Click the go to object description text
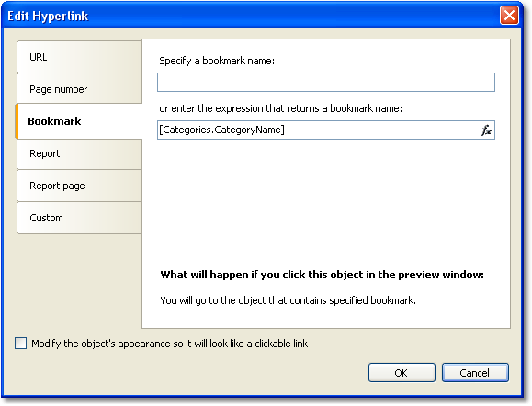This screenshot has width=532, height=406. (288, 300)
